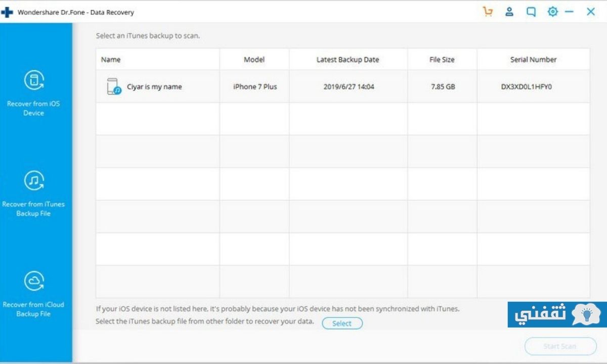
Task: Open Recover from iTunes Backup File label
Action: click(33, 209)
